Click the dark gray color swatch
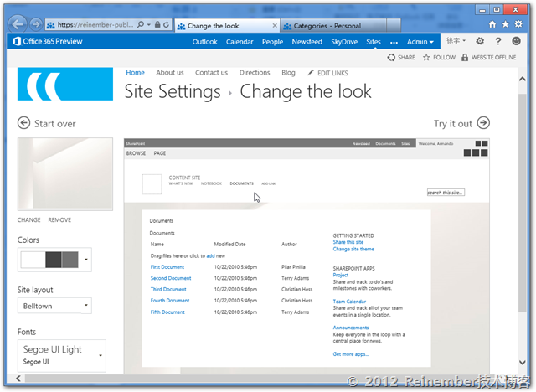The width and height of the screenshot is (536, 392). [x=54, y=260]
